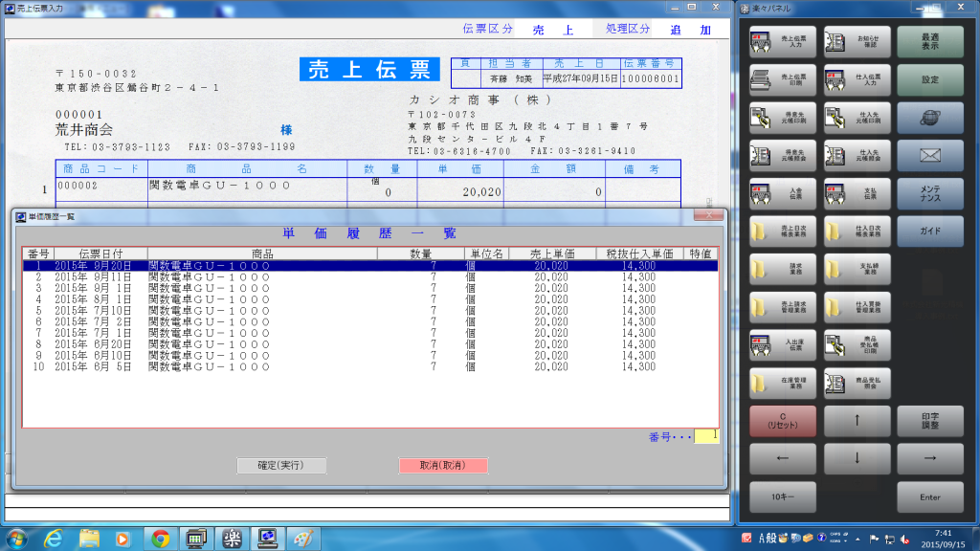Open the 売上日次帳表業務 folder
980x551 pixels.
click(x=783, y=231)
